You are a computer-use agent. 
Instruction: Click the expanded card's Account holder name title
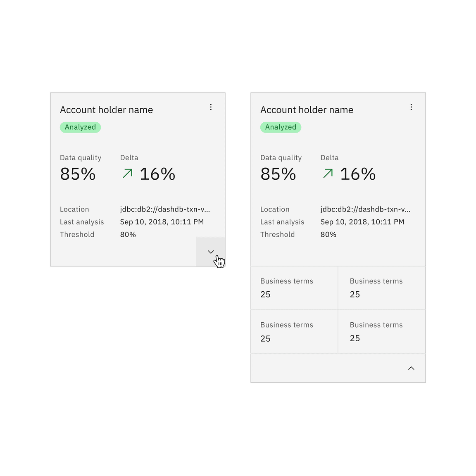coord(307,110)
